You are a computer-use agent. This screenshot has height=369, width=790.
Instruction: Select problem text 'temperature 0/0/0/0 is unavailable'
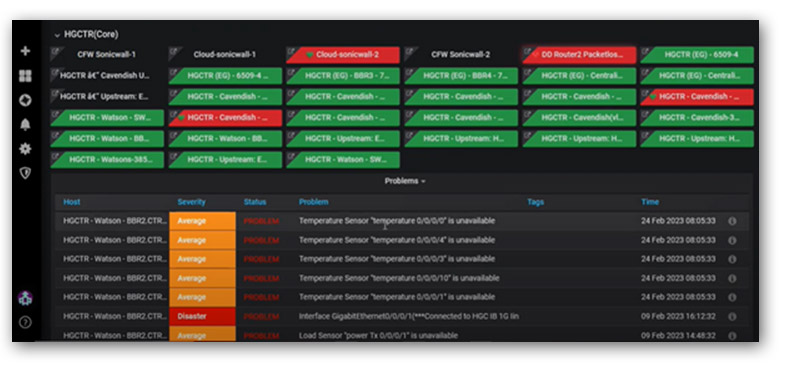tap(397, 221)
